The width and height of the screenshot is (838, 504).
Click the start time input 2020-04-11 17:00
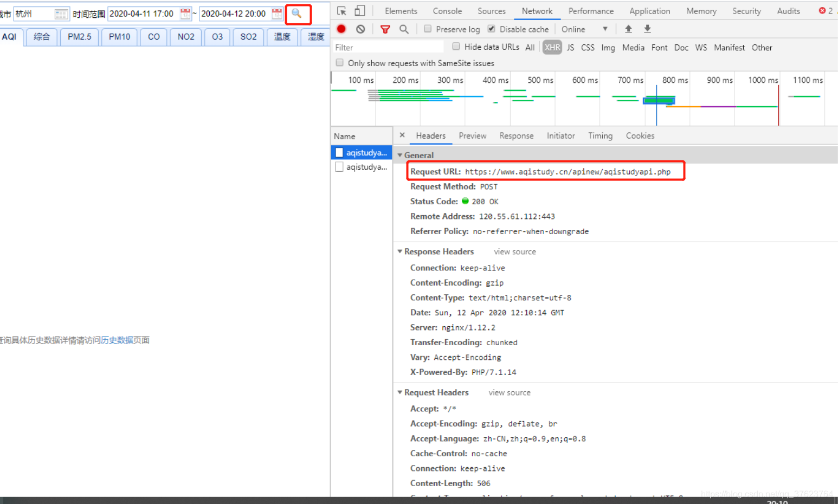pos(144,14)
